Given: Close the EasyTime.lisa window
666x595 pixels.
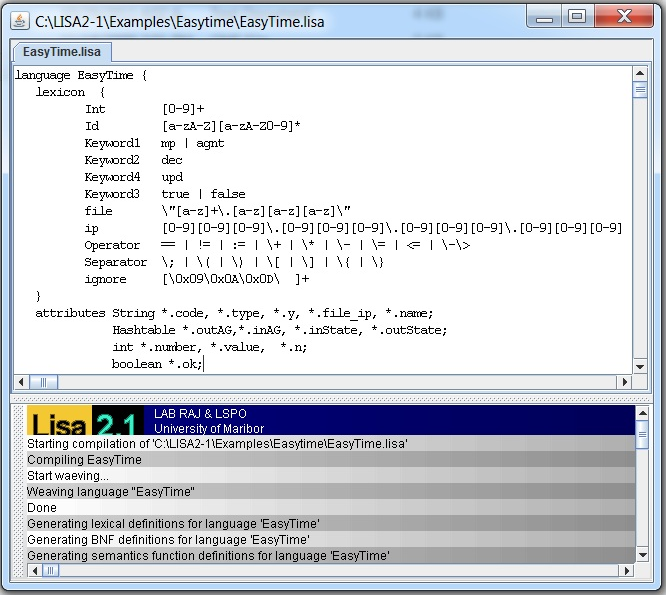Looking at the screenshot, I should tap(624, 17).
